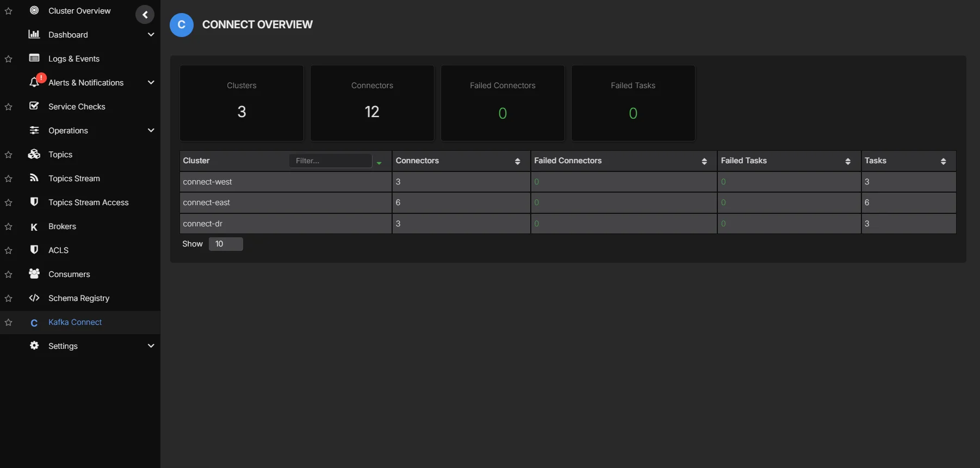Click the Cluster Filter input field
The width and height of the screenshot is (980, 468).
[330, 161]
